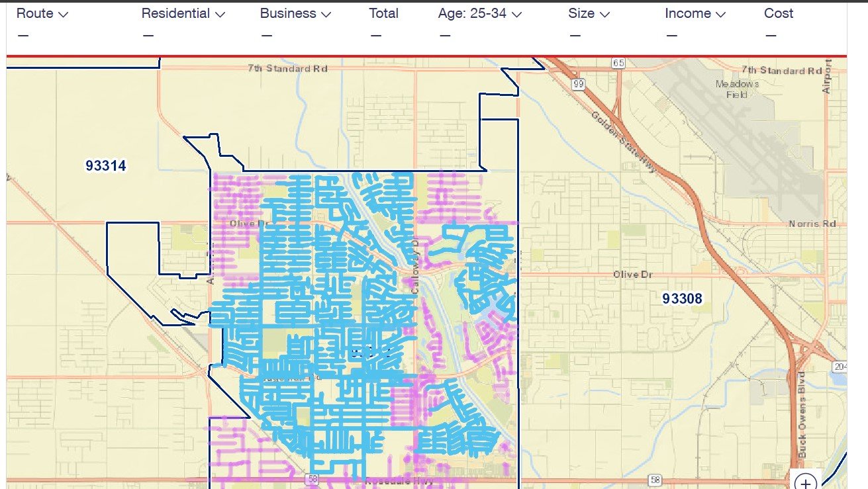The image size is (868, 489).
Task: Click the Meadows Field airport label
Action: pyautogui.click(x=738, y=89)
